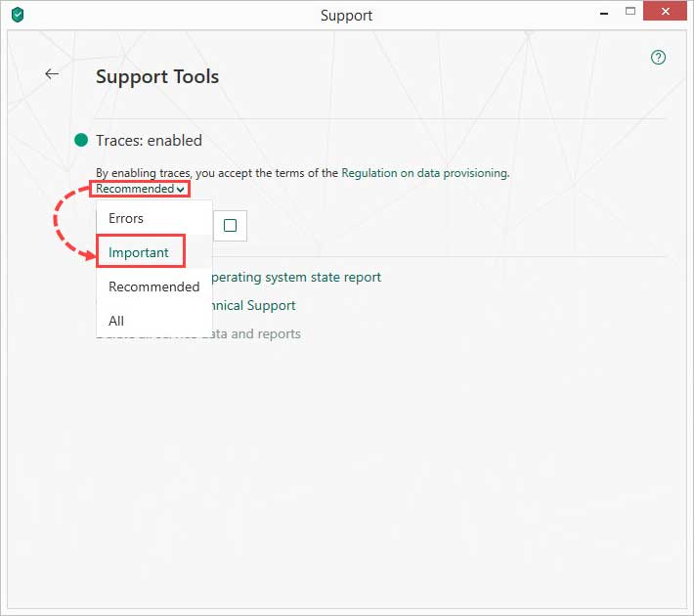Select Errors from the trace level list
This screenshot has height=616, width=694.
(x=154, y=218)
